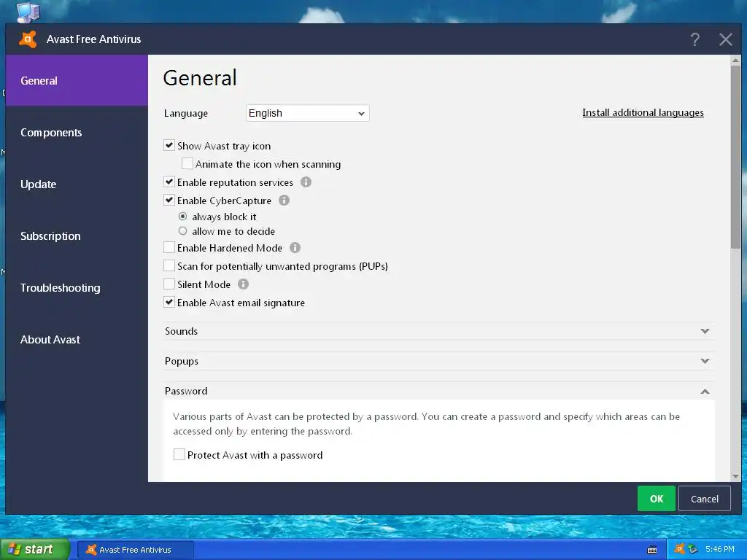Click the vertical scrollbar thumb
747x560 pixels.
735,157
